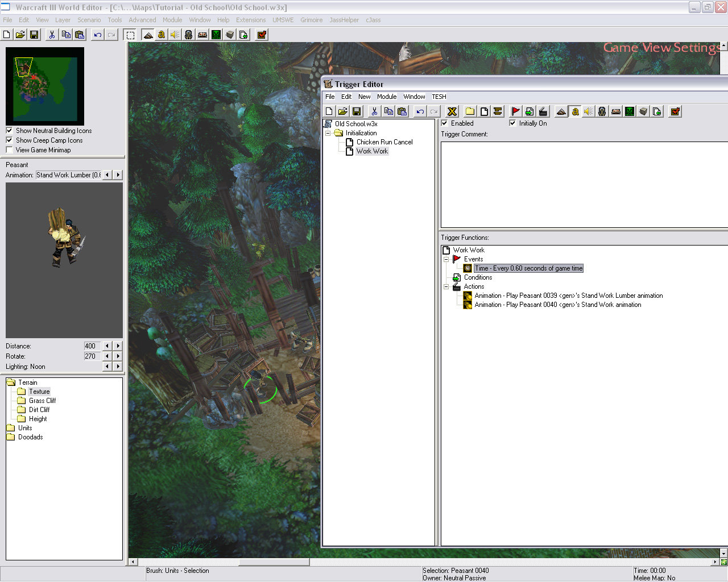The height and width of the screenshot is (582, 728).
Task: Select the Grass Cliff folder
Action: tap(42, 401)
